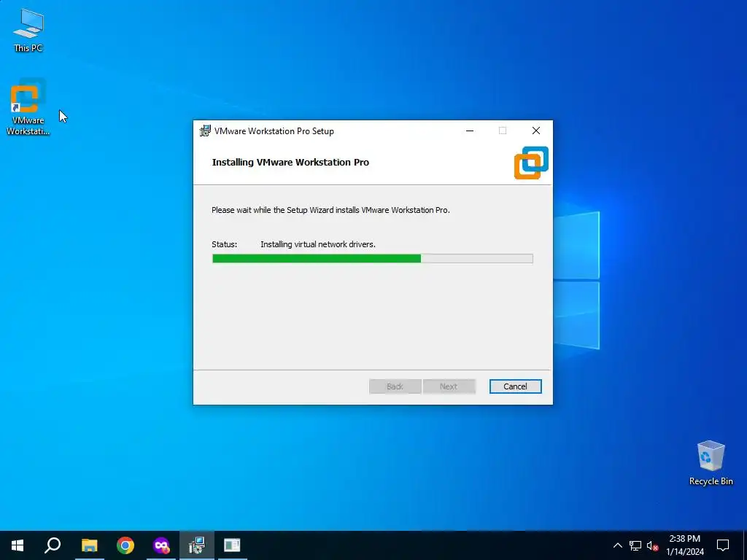This screenshot has width=747, height=560.
Task: Click the disabled maximize button of Setup
Action: pos(503,131)
